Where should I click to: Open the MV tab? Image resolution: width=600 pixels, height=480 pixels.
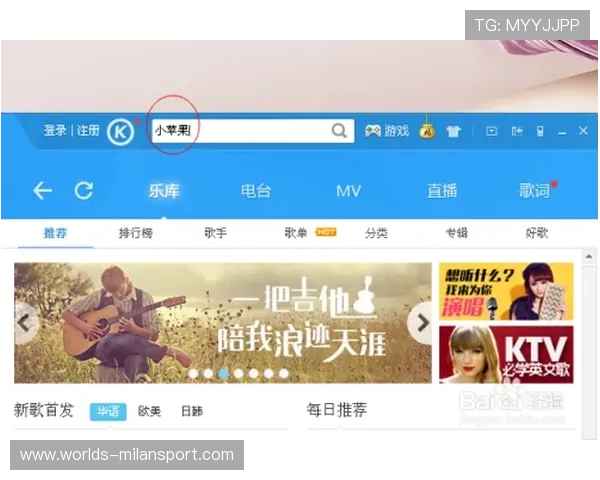coord(348,191)
